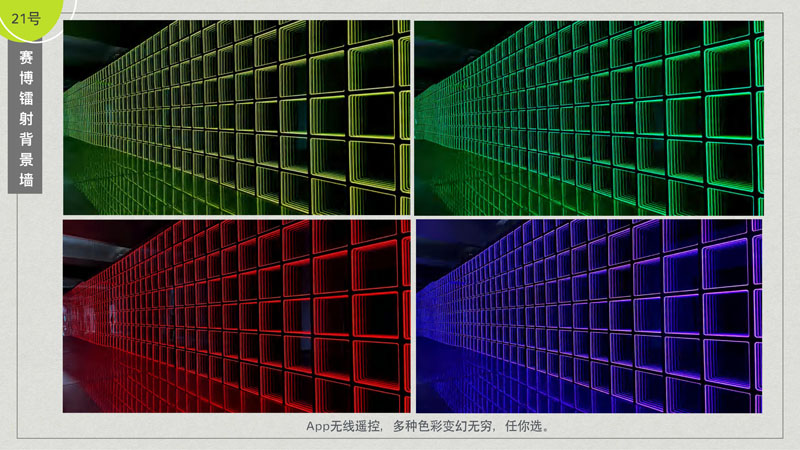The height and width of the screenshot is (450, 800).
Task: Click the '21号' green badge
Action: click(x=28, y=17)
